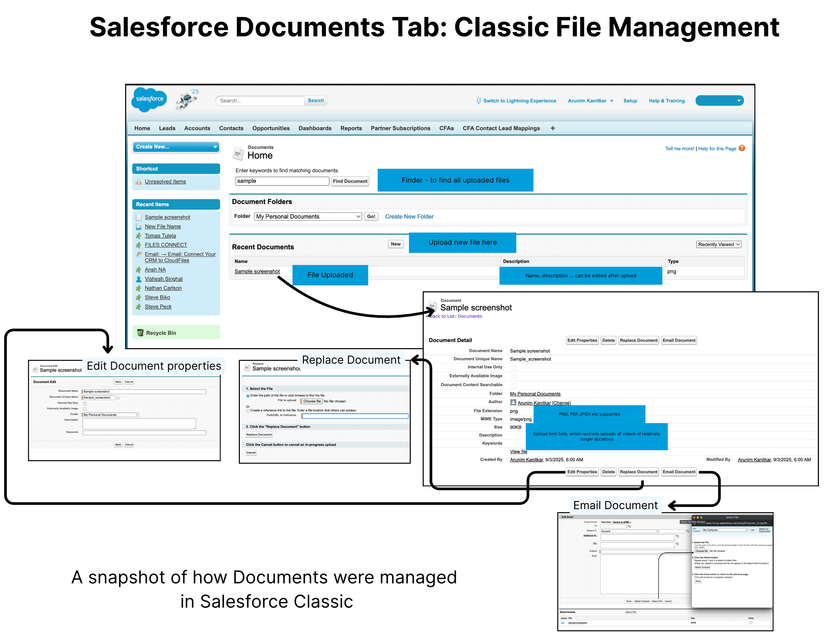Screen dimensions: 830x644
Task: Click the Select Template button
Action: [x=642, y=602]
